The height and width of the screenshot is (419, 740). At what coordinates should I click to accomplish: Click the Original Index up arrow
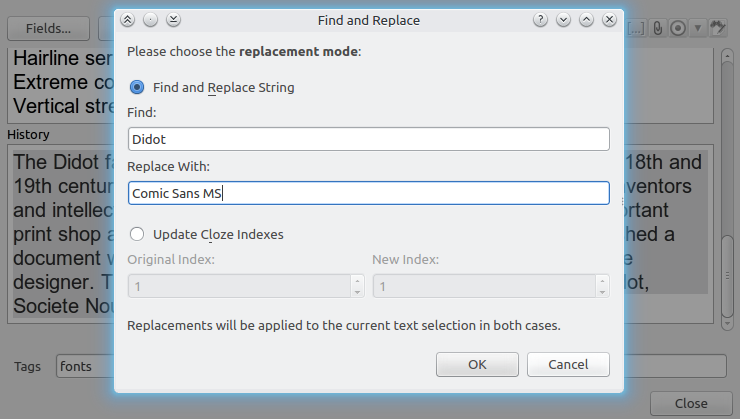(357, 280)
